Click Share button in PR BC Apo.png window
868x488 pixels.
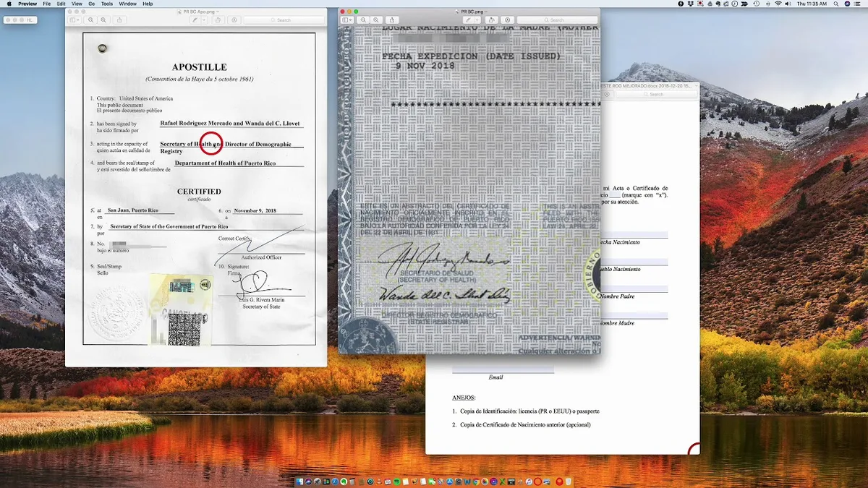click(x=120, y=20)
